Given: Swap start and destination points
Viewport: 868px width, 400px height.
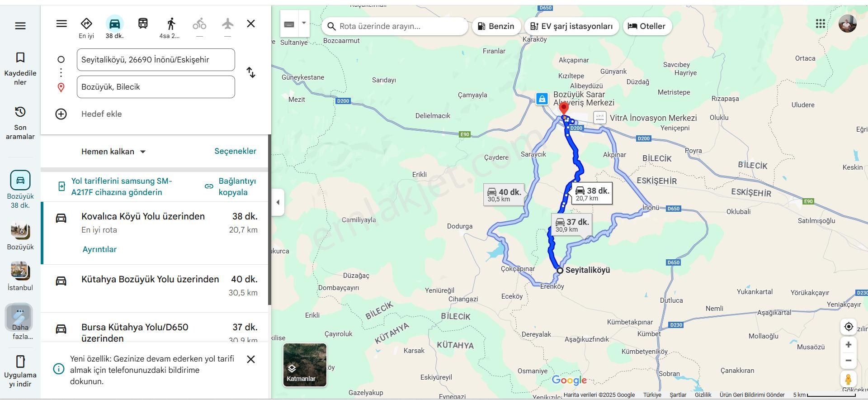Looking at the screenshot, I should (251, 73).
